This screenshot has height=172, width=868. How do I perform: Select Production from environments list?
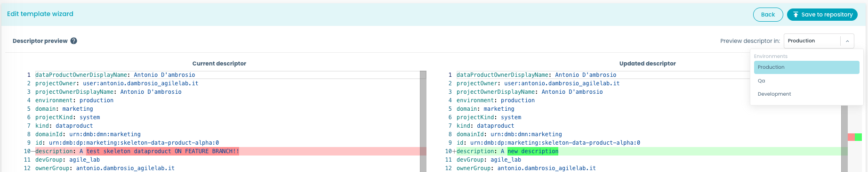(806, 67)
